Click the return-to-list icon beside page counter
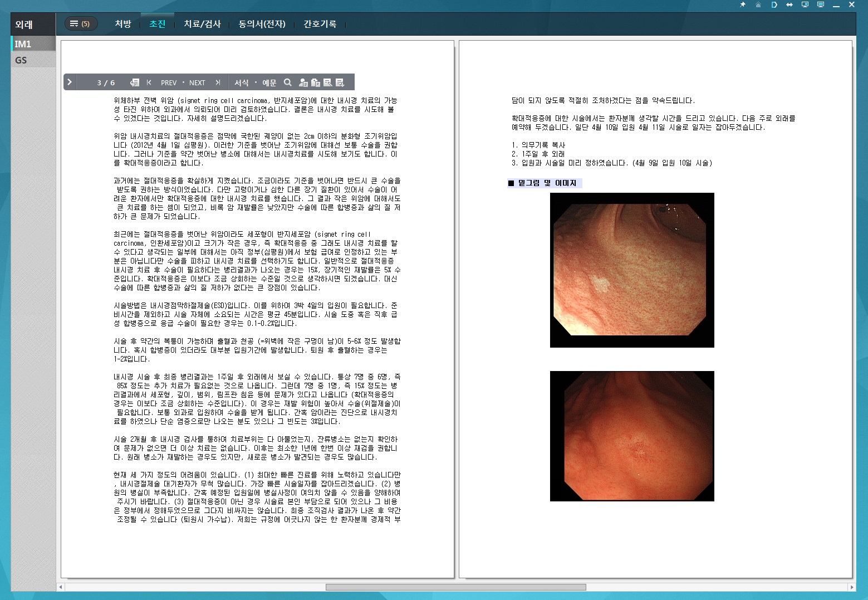 (134, 82)
